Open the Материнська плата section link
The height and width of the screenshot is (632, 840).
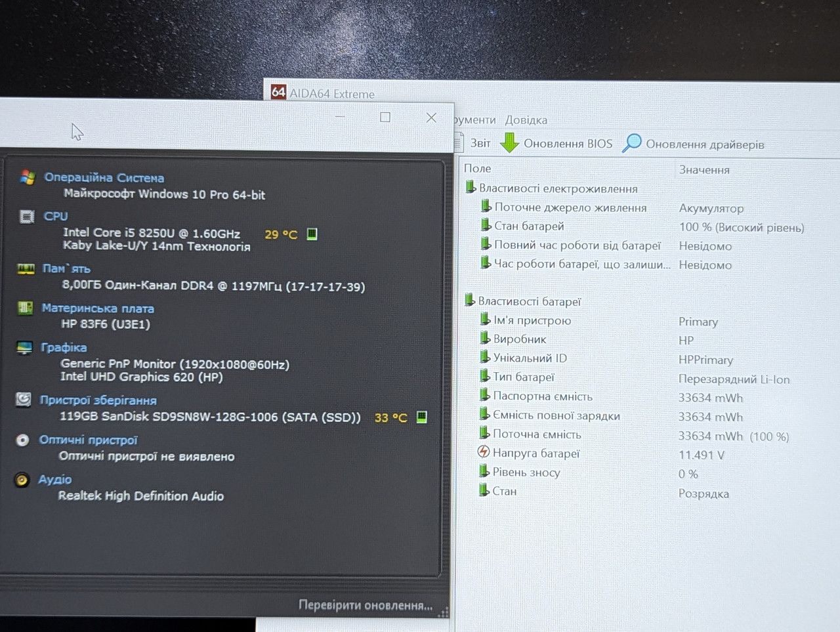tap(98, 308)
